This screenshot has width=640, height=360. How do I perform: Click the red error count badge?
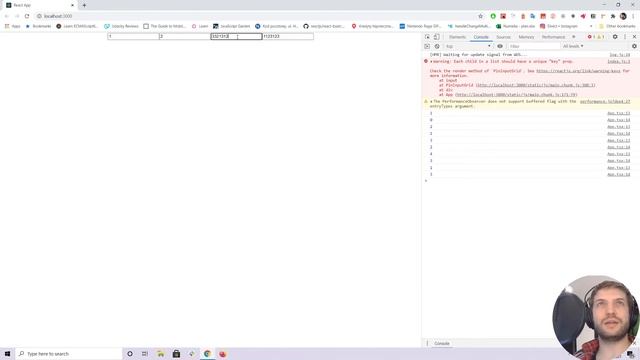591,37
